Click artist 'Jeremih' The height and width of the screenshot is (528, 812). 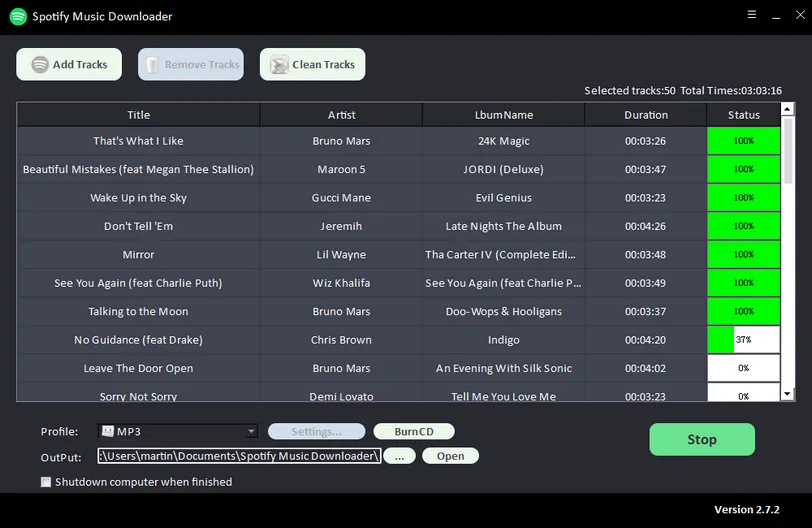pyautogui.click(x=341, y=226)
